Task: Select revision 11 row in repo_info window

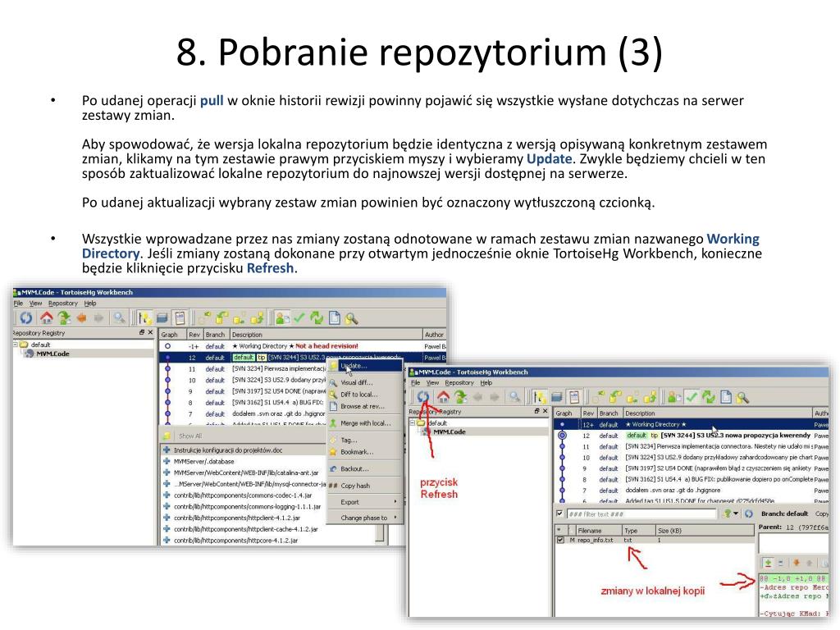Action: pyautogui.click(x=691, y=446)
